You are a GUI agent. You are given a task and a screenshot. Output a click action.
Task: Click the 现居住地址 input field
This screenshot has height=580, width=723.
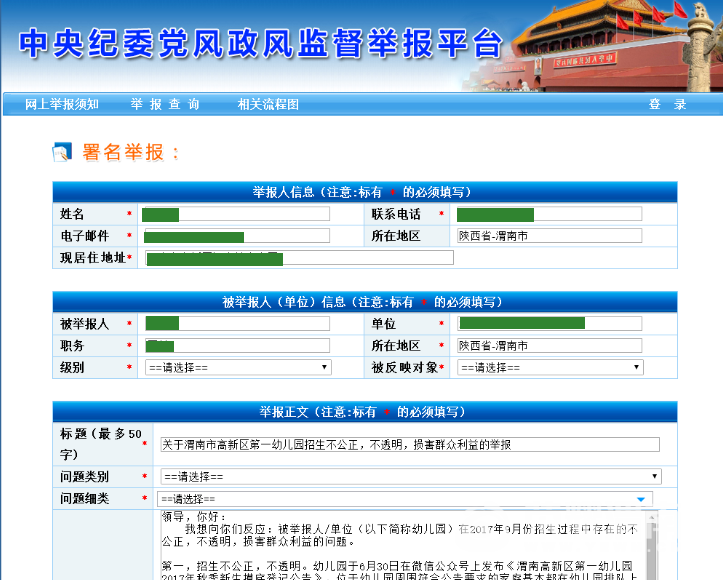[x=300, y=258]
